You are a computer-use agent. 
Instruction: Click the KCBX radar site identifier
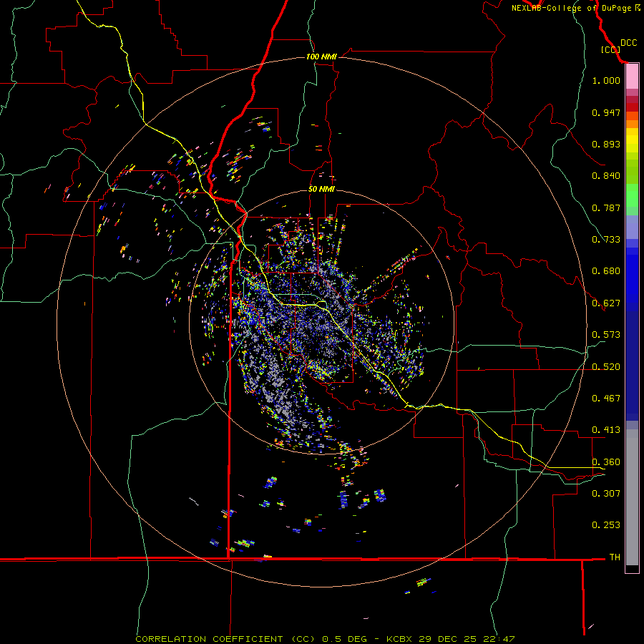pos(399,639)
